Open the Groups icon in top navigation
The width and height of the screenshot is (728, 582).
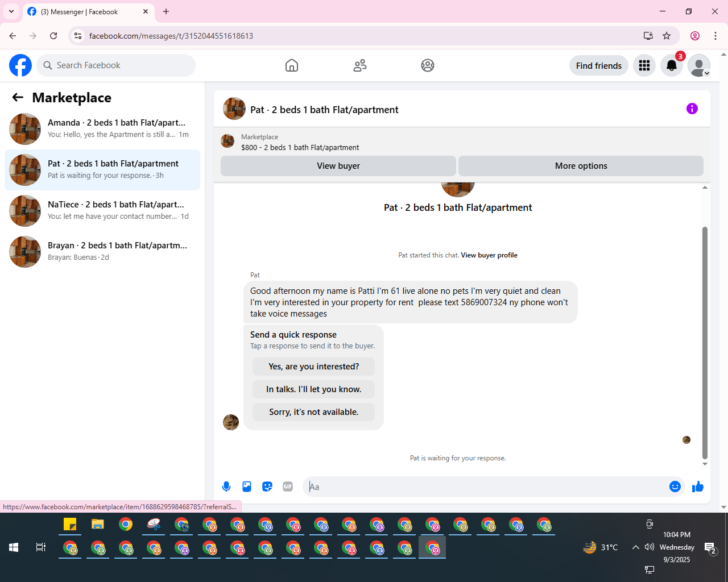coord(428,65)
